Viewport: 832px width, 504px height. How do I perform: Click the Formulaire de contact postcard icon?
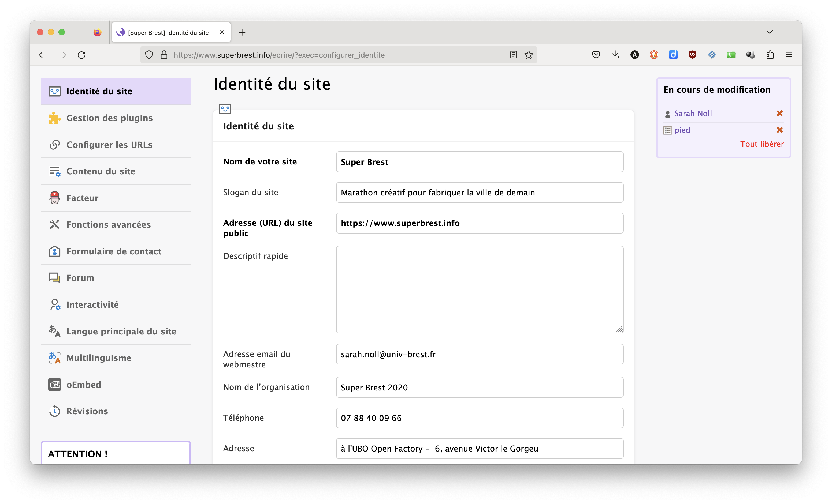(x=54, y=251)
